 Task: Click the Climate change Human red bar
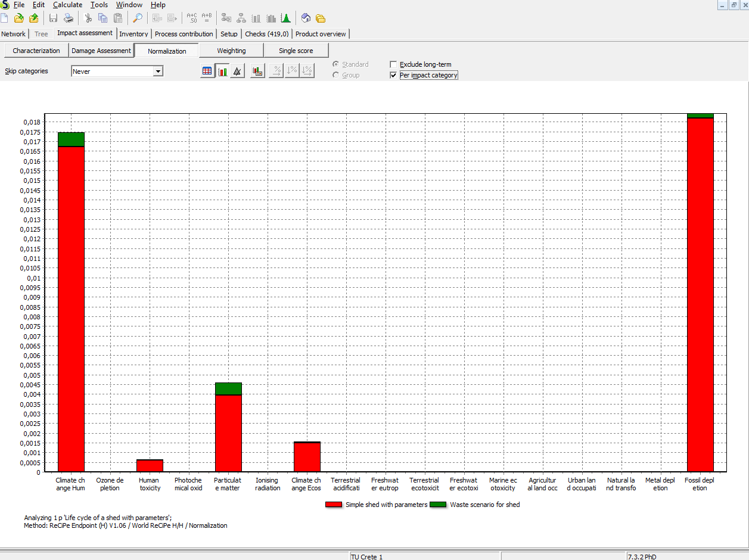pyautogui.click(x=71, y=309)
